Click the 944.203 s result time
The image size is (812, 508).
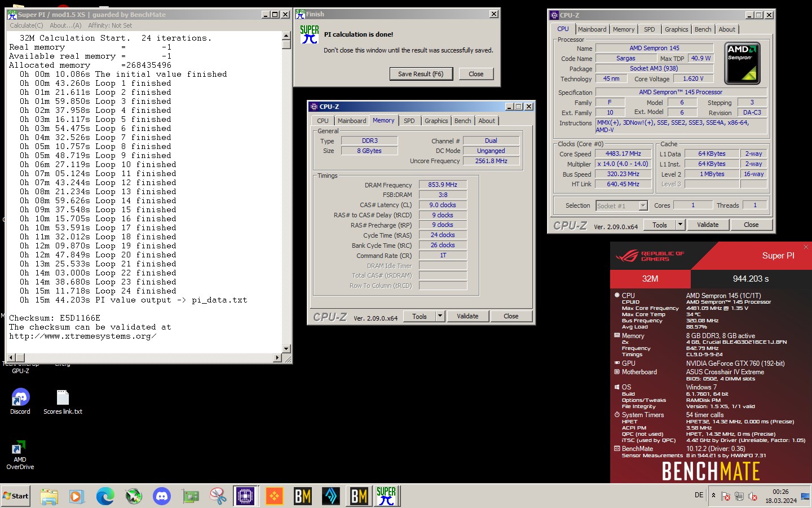coord(751,279)
